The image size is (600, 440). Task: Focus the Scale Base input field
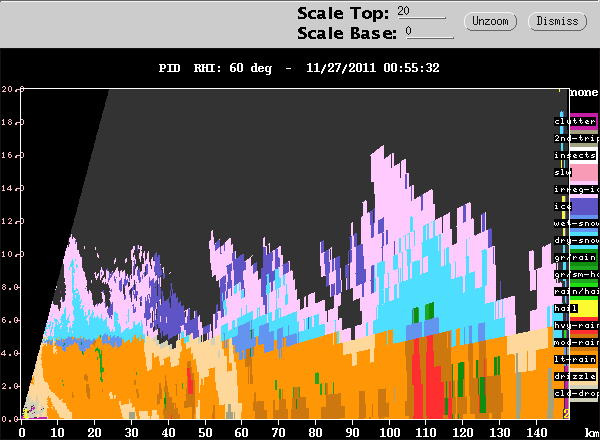pyautogui.click(x=429, y=32)
